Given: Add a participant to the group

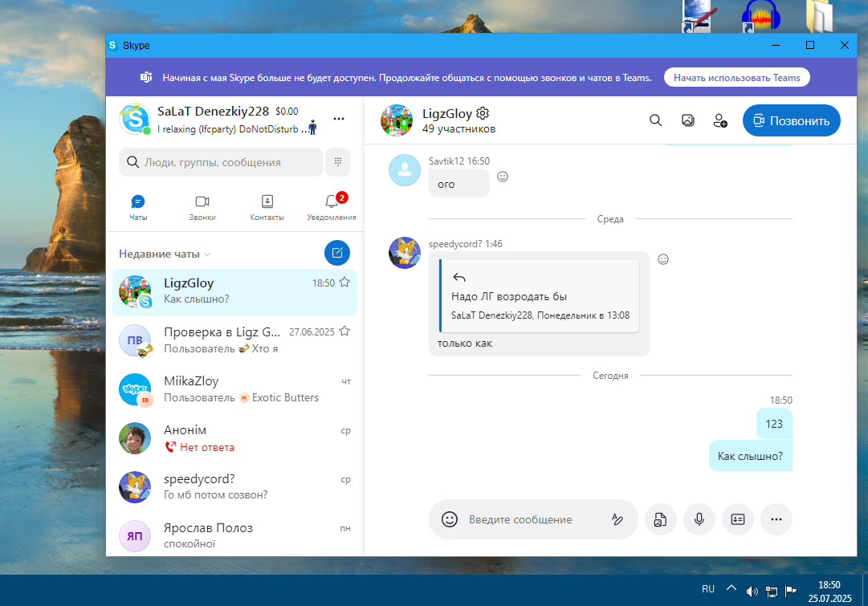Looking at the screenshot, I should [x=719, y=120].
